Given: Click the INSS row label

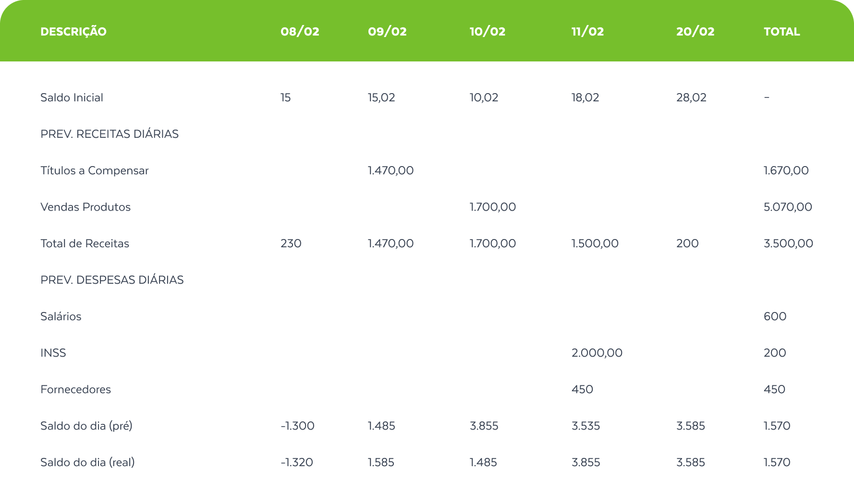Looking at the screenshot, I should (53, 353).
